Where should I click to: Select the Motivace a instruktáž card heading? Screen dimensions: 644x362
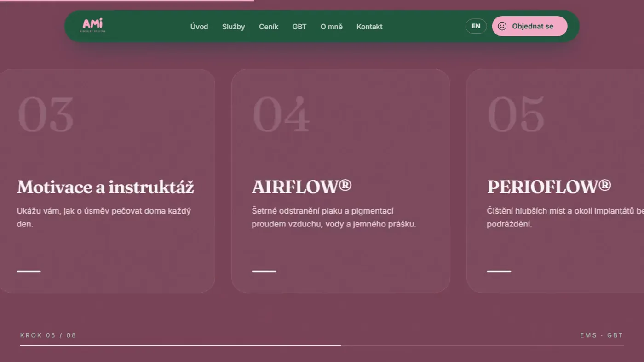105,187
